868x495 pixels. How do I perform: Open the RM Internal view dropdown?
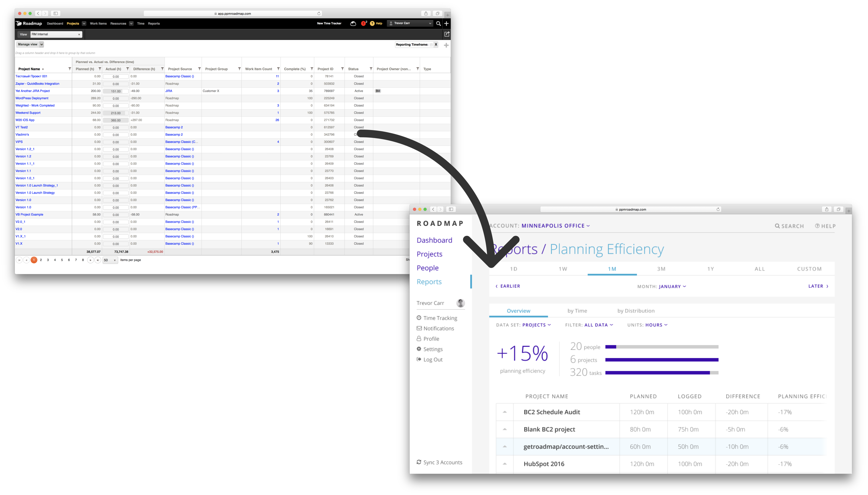click(x=56, y=34)
